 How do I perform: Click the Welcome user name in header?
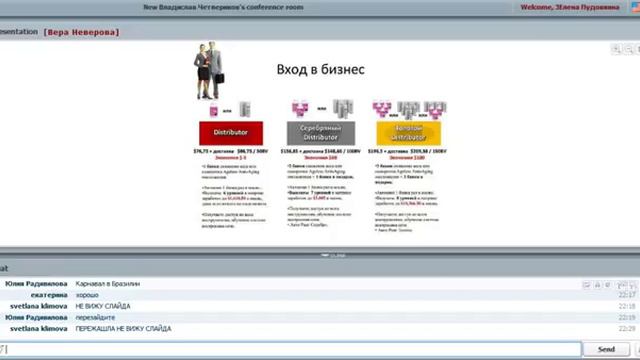pos(570,7)
